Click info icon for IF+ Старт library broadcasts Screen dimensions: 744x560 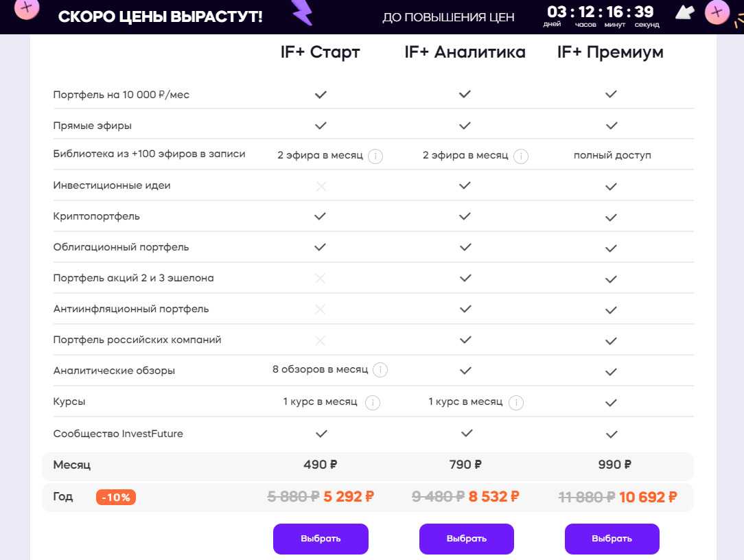click(375, 156)
